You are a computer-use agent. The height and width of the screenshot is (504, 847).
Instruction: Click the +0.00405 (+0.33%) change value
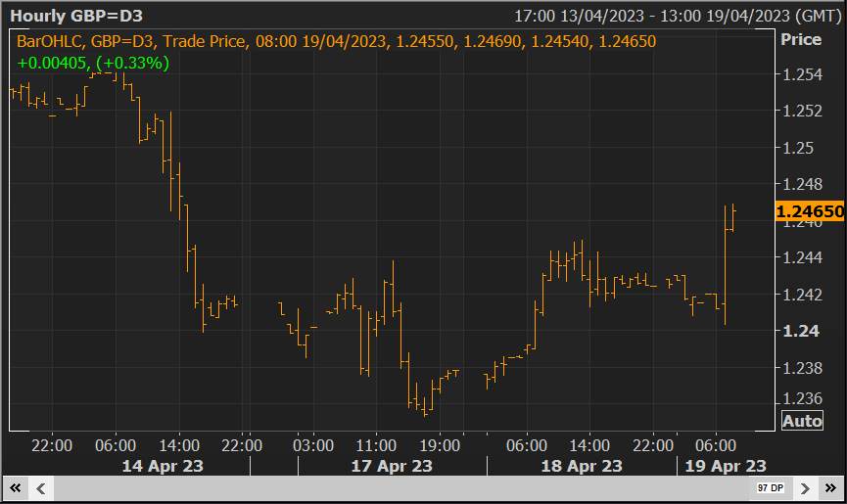(x=93, y=63)
